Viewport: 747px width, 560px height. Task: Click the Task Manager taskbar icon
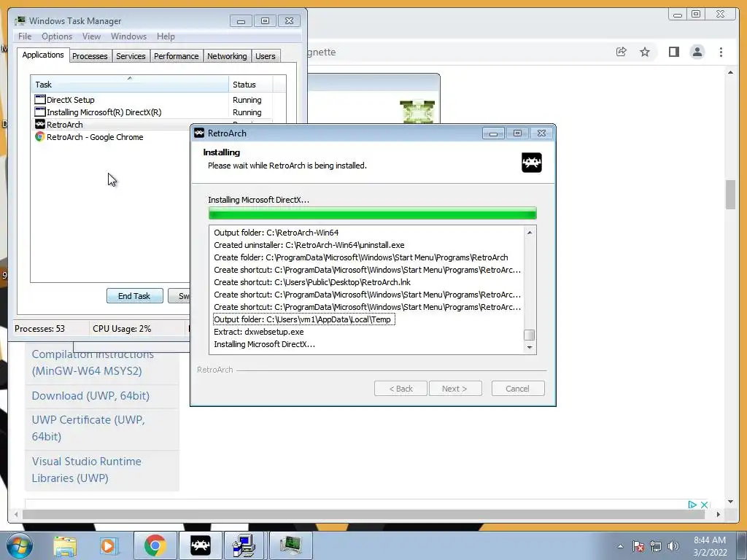290,545
